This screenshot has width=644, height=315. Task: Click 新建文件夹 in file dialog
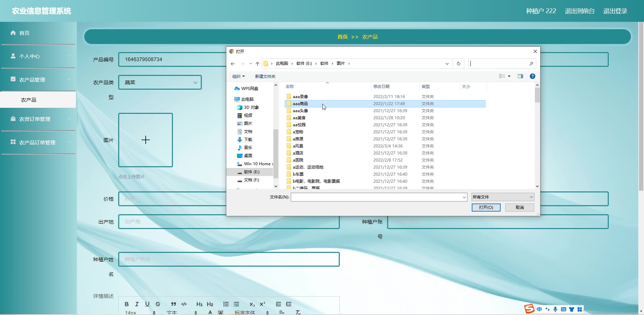click(x=265, y=76)
